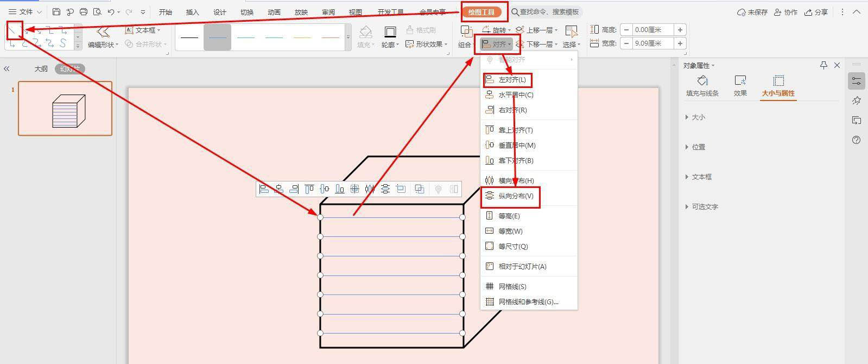Toggle 网格线(S) gridlines display
868x364 pixels.
click(x=529, y=287)
